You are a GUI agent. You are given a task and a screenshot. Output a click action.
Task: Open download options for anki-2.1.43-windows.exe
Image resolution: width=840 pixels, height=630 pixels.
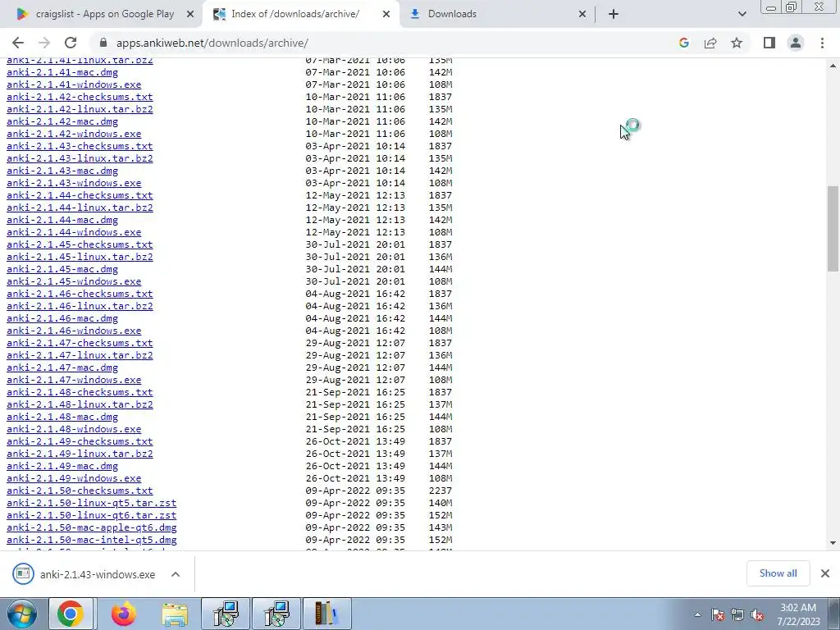(x=176, y=574)
